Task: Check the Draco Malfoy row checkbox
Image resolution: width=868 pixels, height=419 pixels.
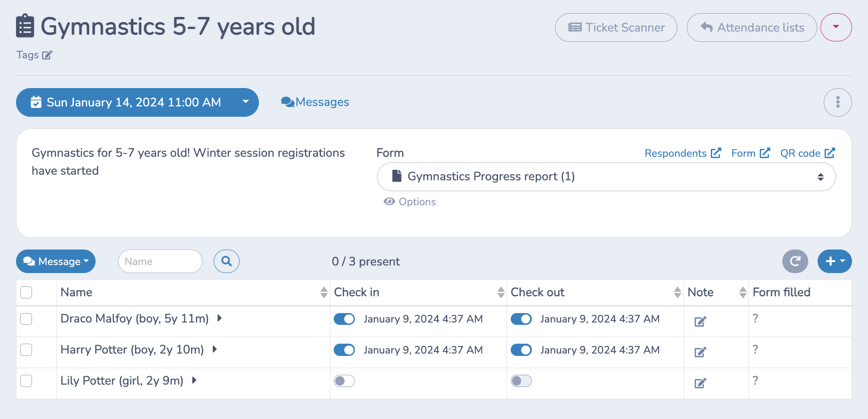Action: click(x=26, y=319)
